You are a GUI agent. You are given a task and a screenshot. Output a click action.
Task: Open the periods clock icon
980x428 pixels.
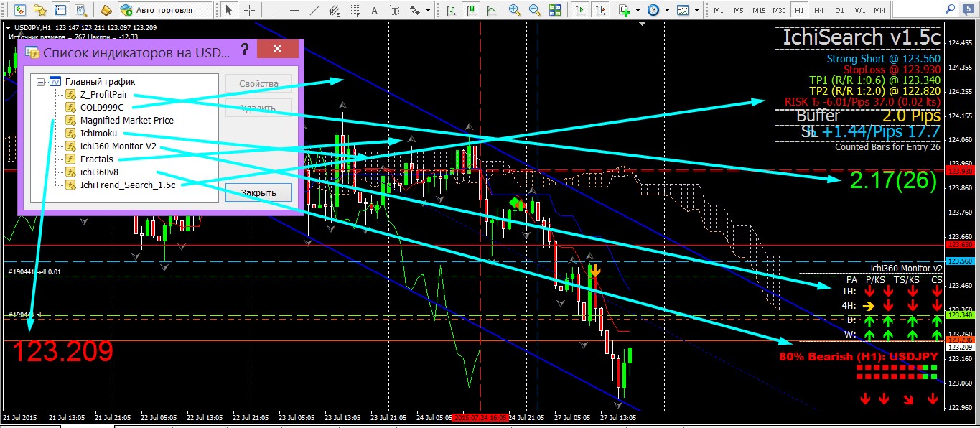[653, 10]
